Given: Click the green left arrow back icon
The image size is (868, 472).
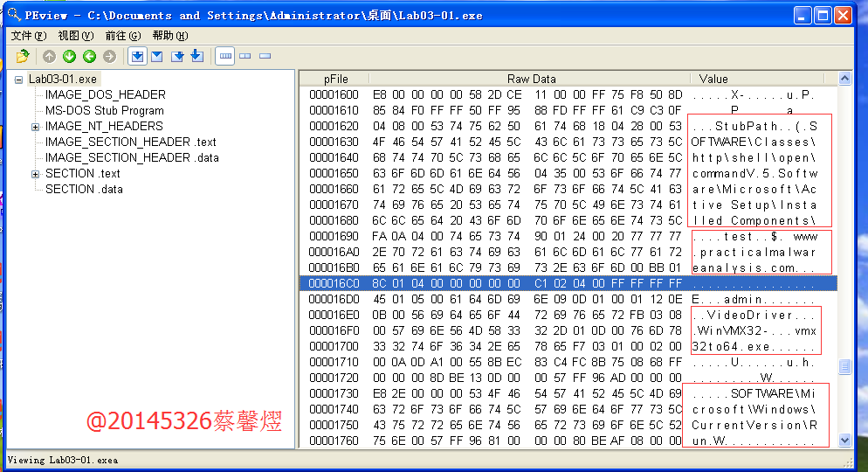Looking at the screenshot, I should click(89, 57).
